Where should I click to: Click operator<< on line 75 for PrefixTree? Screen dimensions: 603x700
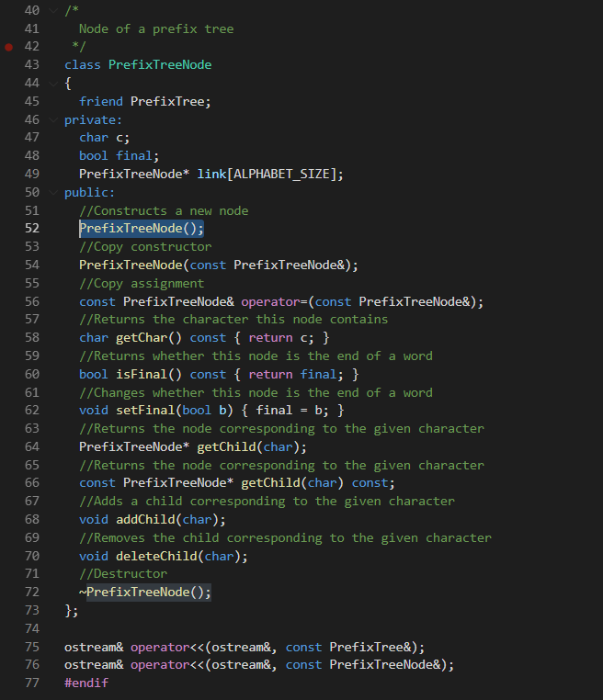pos(167,648)
